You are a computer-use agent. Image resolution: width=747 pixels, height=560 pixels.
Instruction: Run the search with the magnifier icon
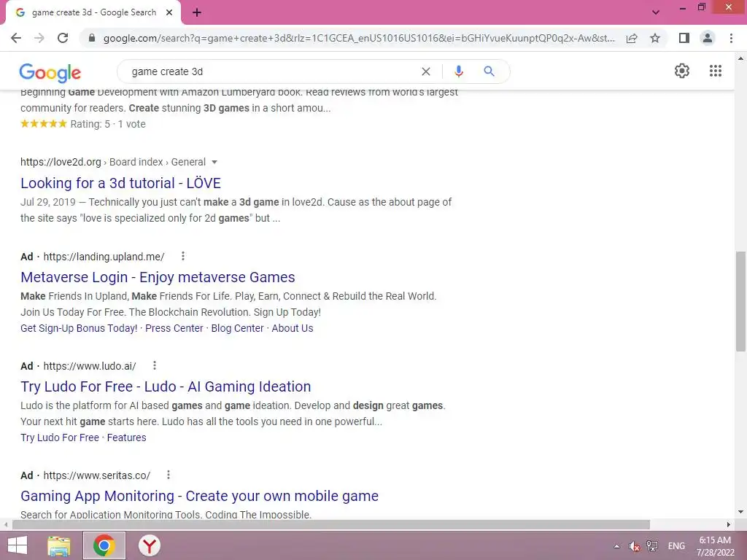(489, 71)
